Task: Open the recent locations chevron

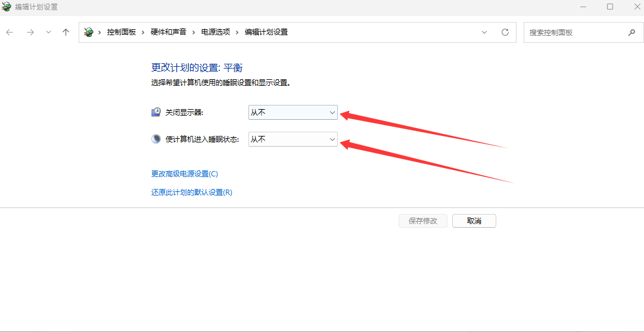Action: [x=48, y=32]
